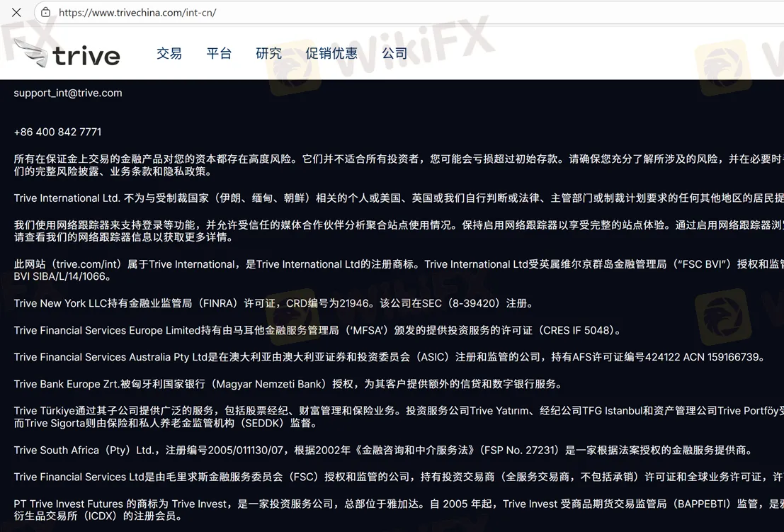The image size is (784, 532).
Task: Click the Trive South Africa (Pty) Ltd. line
Action: pyautogui.click(x=383, y=450)
